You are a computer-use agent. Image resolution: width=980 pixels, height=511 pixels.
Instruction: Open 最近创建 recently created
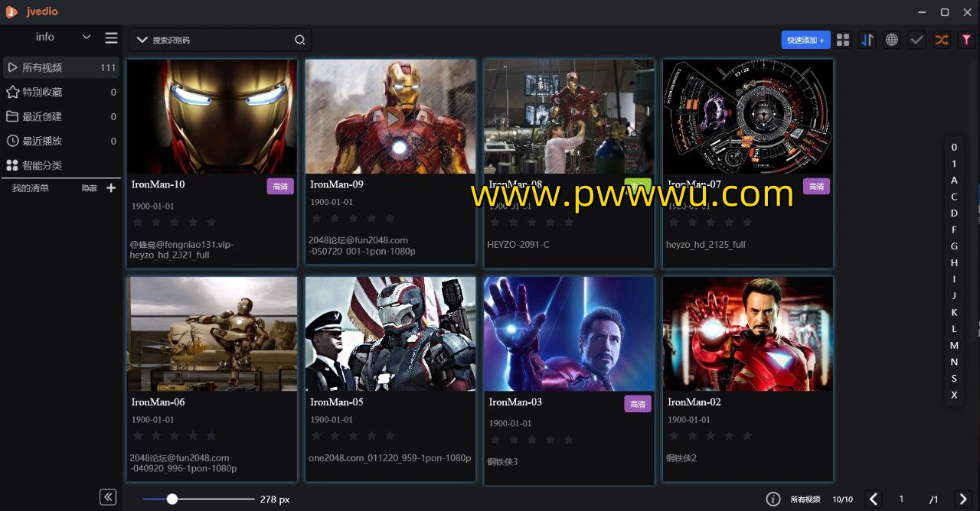pyautogui.click(x=61, y=116)
